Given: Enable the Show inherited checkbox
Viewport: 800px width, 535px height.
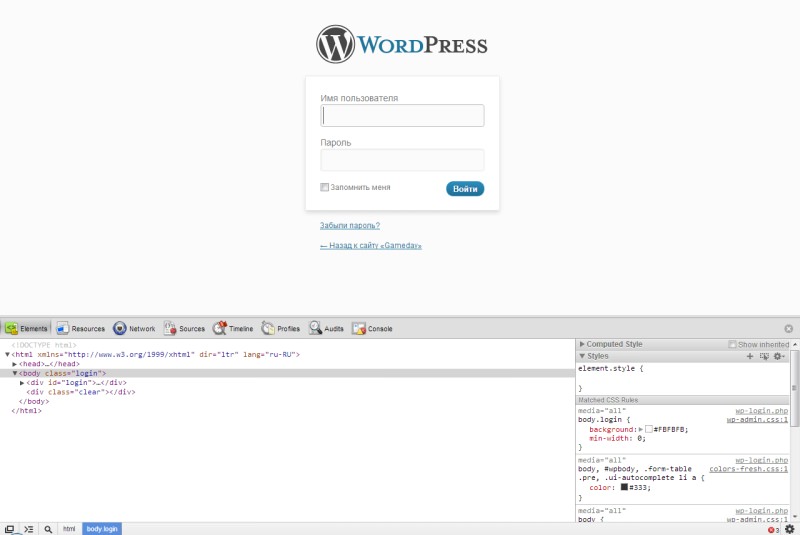Looking at the screenshot, I should point(732,344).
